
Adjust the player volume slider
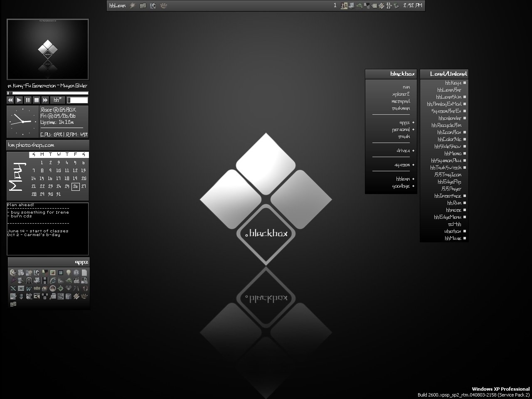[78, 100]
